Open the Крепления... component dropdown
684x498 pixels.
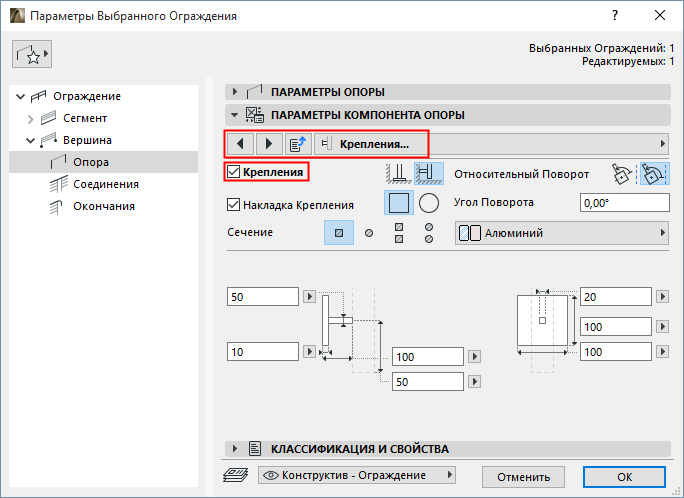click(491, 143)
